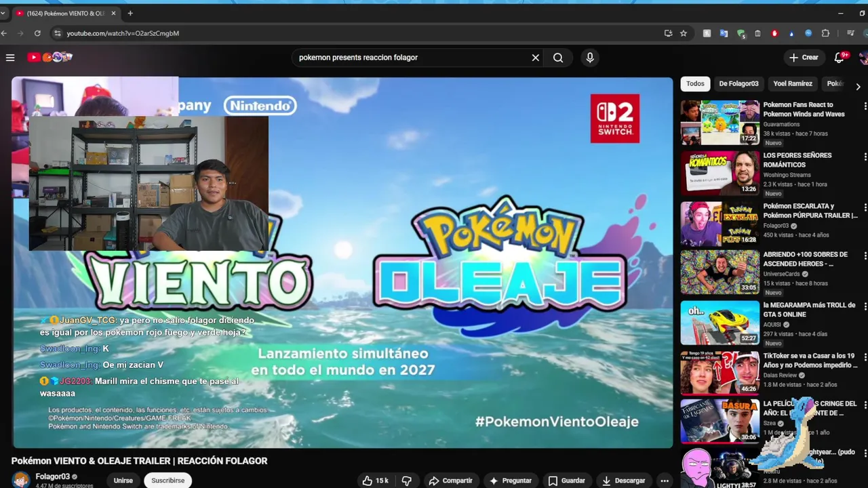
Task: Open options for 'ABRIENDO +100 SOBRES' video
Action: point(865,256)
